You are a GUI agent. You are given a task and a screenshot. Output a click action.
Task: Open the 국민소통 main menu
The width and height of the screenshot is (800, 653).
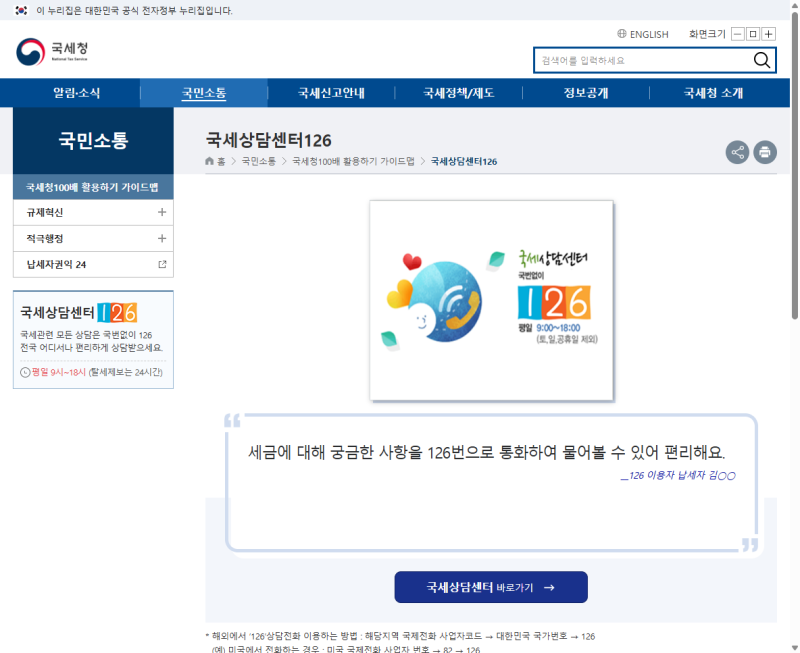tap(204, 93)
